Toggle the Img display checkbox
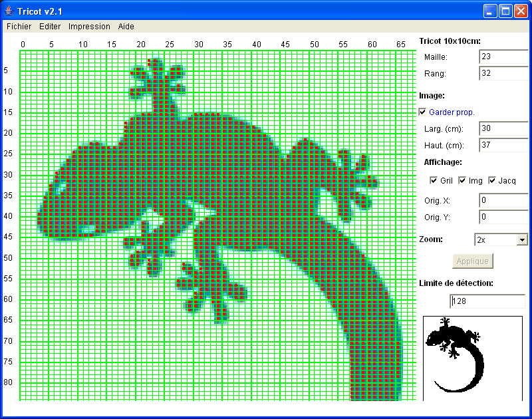Screen dimensions: 532x419 pyautogui.click(x=462, y=180)
